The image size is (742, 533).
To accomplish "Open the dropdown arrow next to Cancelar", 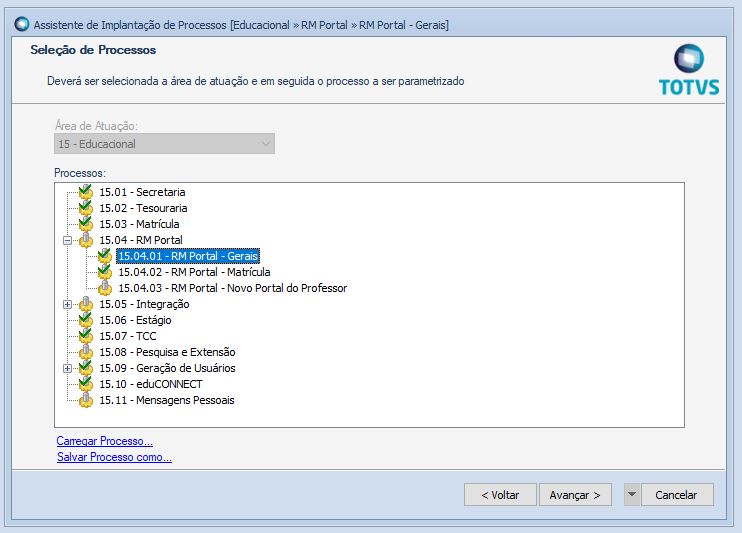I will tap(632, 495).
